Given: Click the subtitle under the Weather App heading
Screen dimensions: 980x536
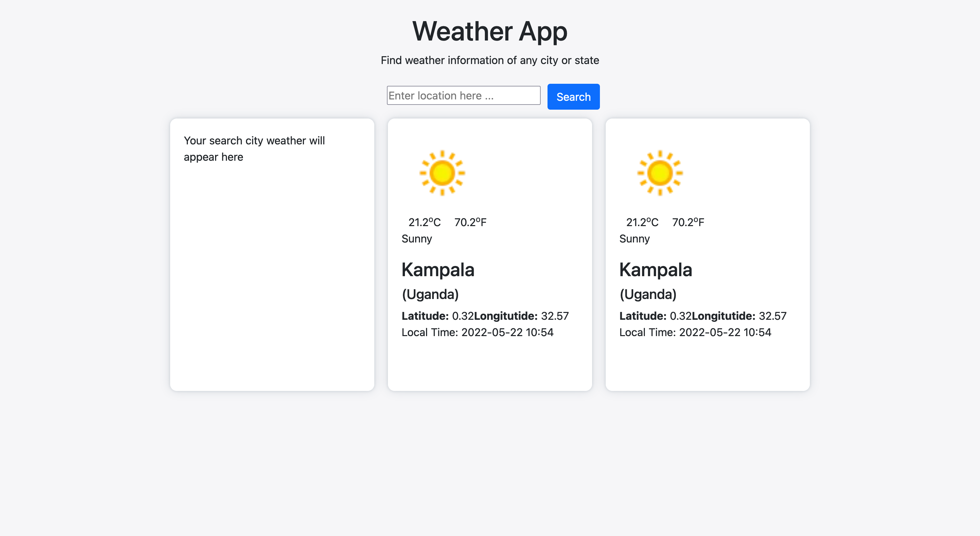Looking at the screenshot, I should 490,60.
